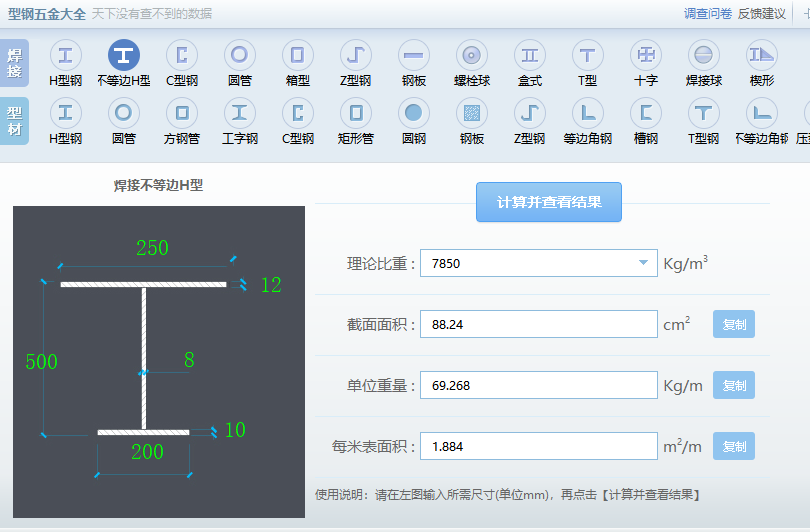This screenshot has width=810, height=532.
Task: Click the 计算并查看结果 button
Action: [549, 202]
